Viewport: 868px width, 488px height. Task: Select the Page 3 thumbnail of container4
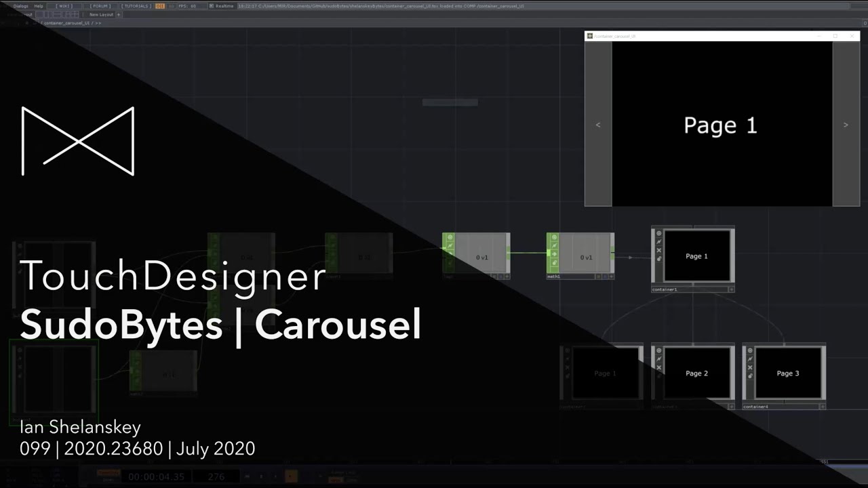point(789,373)
